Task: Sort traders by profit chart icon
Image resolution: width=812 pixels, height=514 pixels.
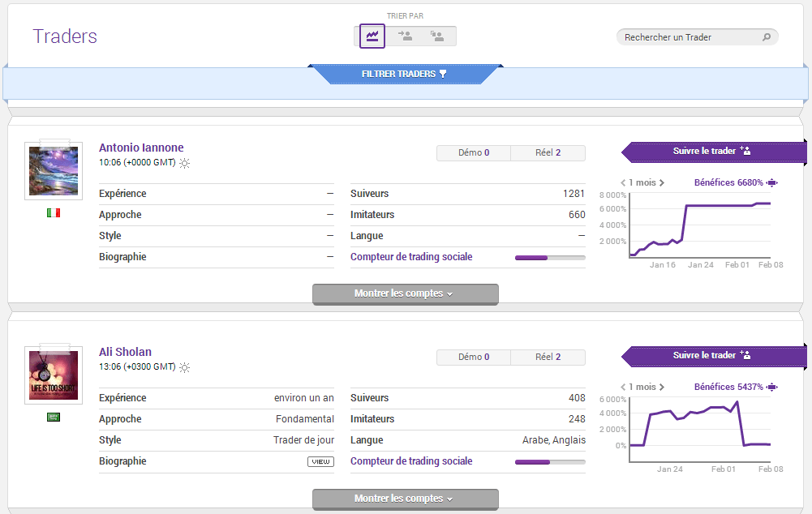Action: coord(372,36)
